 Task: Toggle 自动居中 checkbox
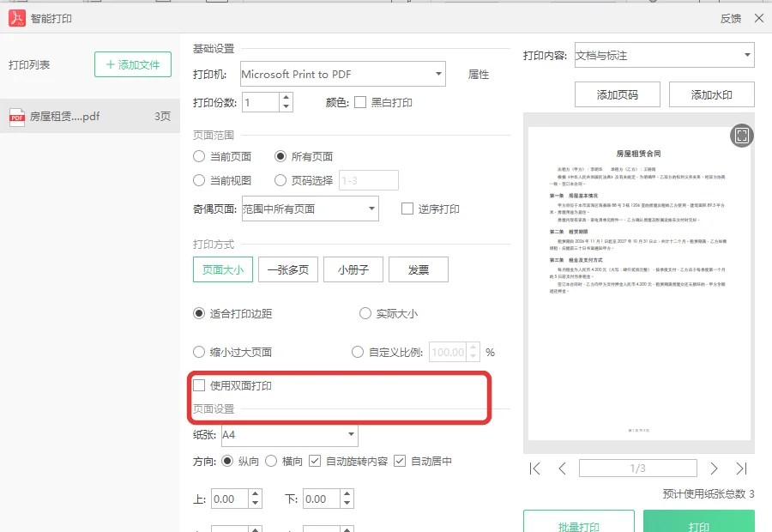coord(400,461)
